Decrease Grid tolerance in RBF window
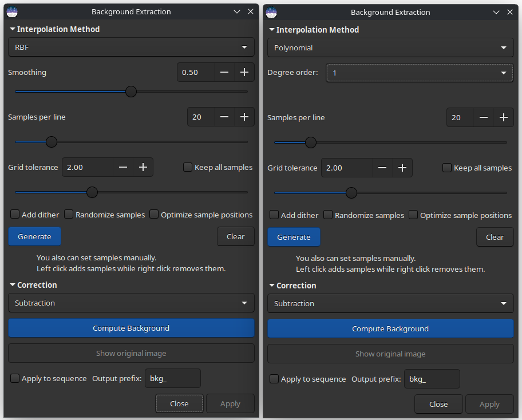 pos(123,167)
